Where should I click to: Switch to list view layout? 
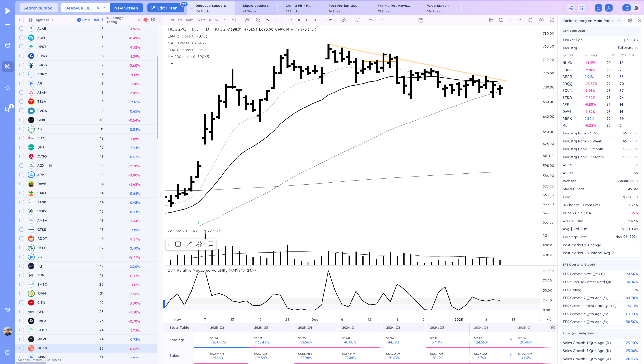(x=626, y=8)
